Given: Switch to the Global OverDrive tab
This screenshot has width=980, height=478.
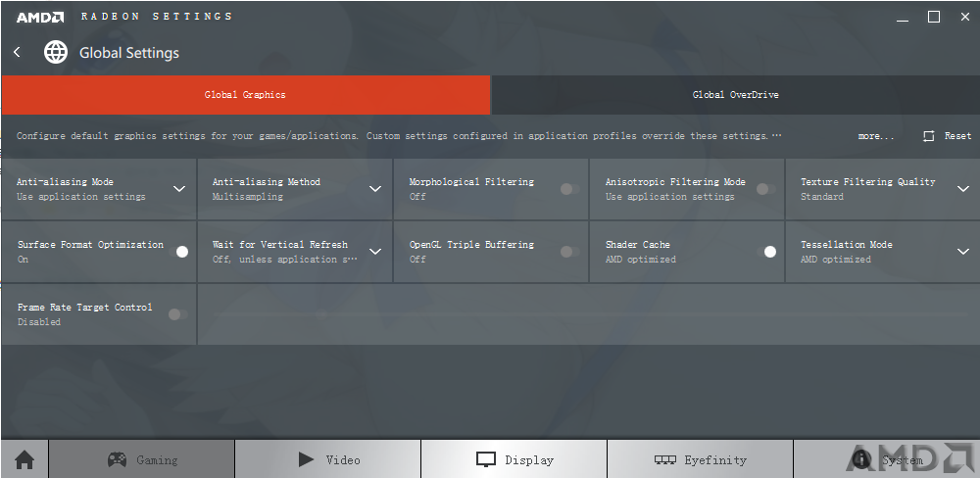Looking at the screenshot, I should click(x=736, y=95).
